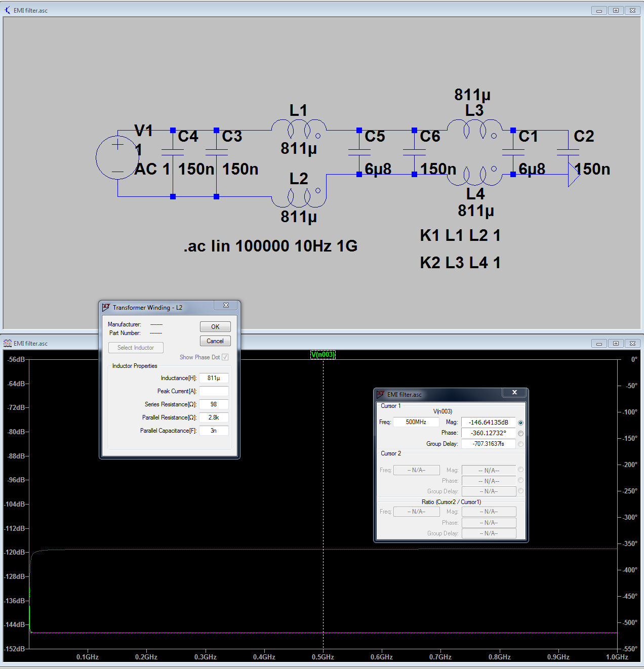644x669 pixels.
Task: Click inductor L4 symbol in schematic
Action: pyautogui.click(x=474, y=176)
